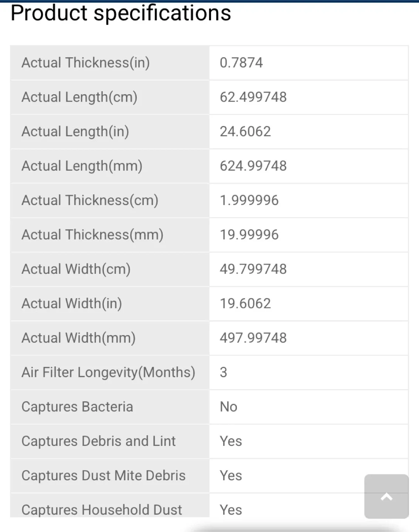The image size is (419, 532).
Task: Click the Actual Width(mm) label
Action: point(79,338)
